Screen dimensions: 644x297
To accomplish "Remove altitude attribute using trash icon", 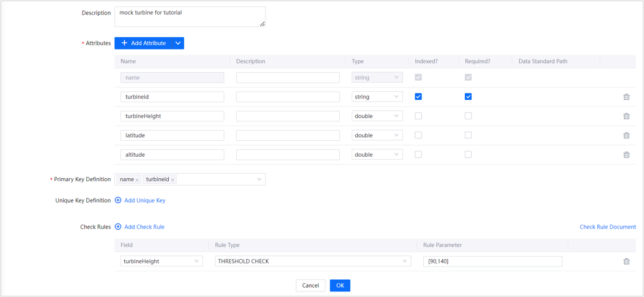I will [626, 155].
